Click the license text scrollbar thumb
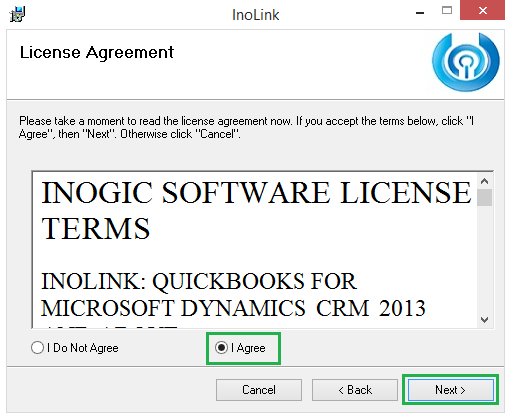 click(x=484, y=197)
